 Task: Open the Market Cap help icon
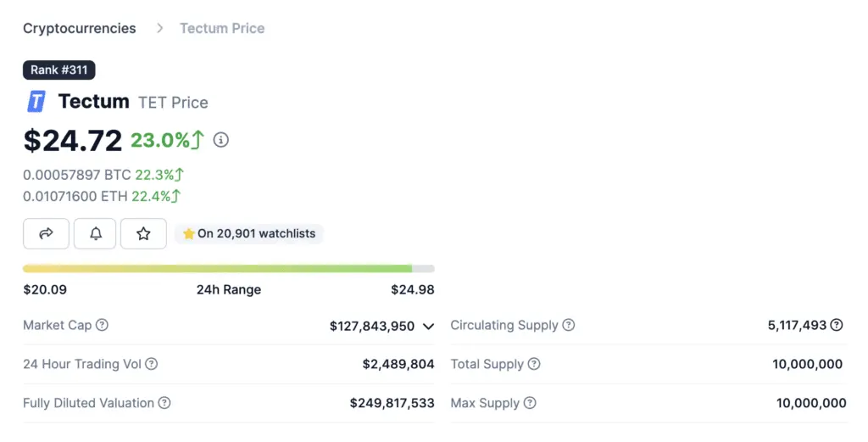[x=102, y=325]
